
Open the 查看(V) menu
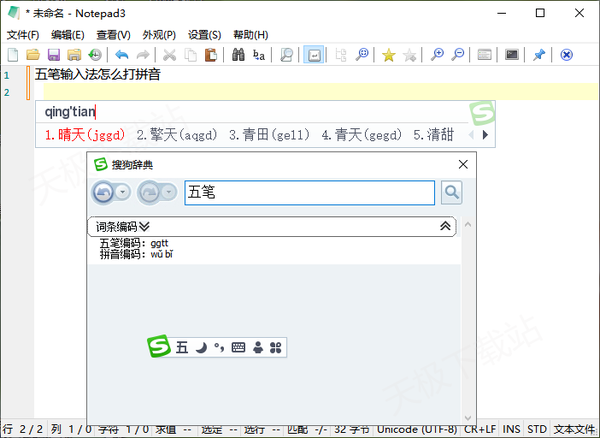[x=113, y=35]
